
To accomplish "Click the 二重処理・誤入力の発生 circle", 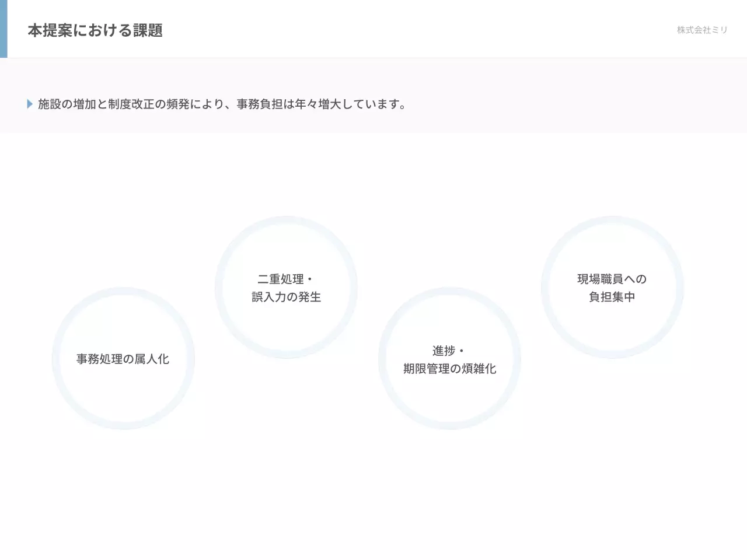I will click(287, 288).
